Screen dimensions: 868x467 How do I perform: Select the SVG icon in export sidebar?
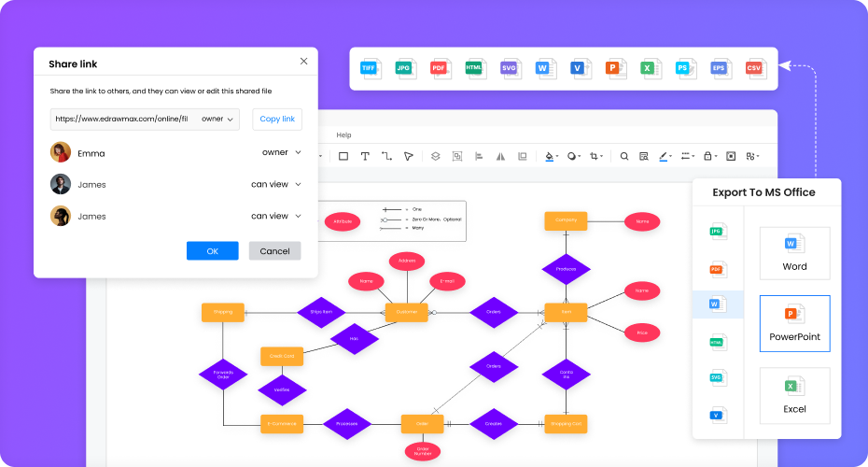pos(717,378)
